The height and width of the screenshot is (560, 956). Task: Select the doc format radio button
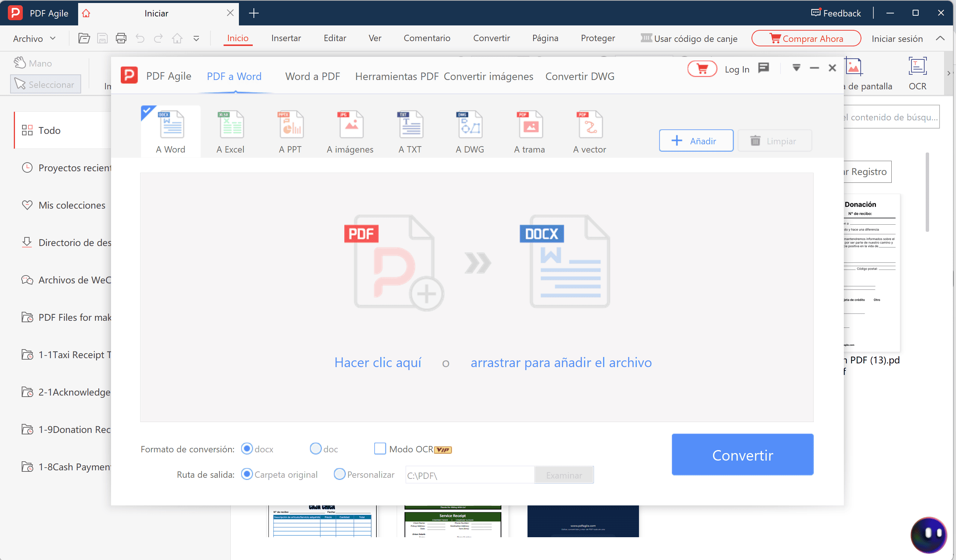[x=316, y=449]
